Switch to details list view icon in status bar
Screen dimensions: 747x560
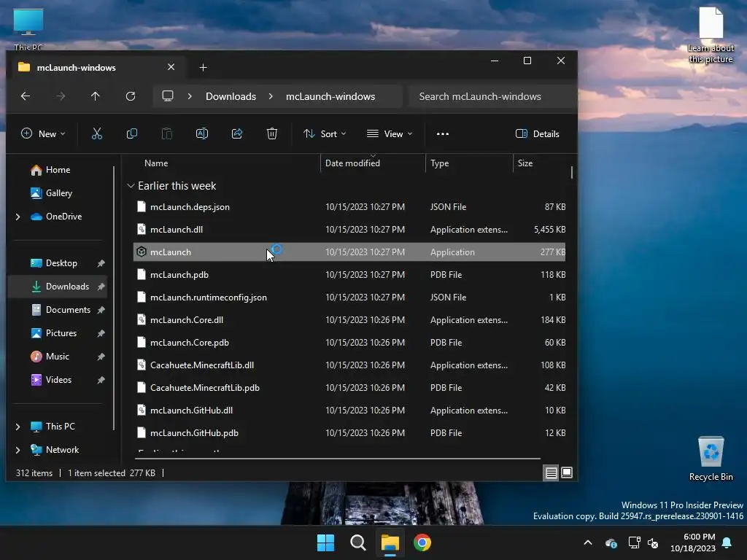(551, 472)
